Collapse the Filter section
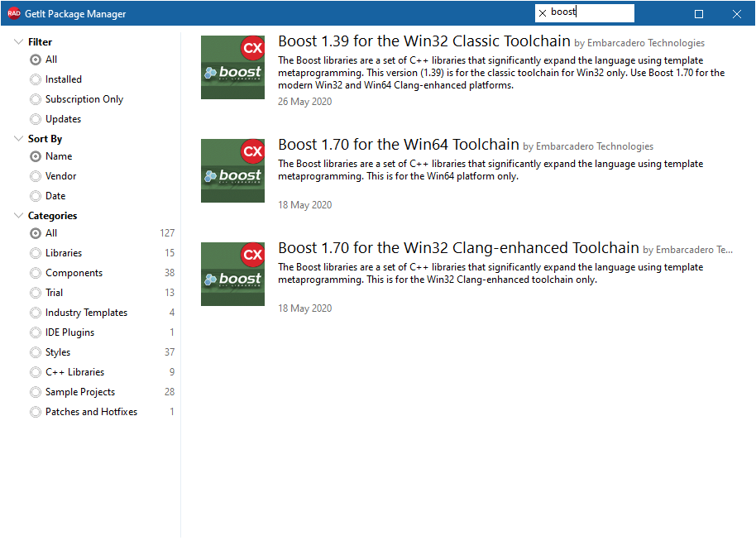This screenshot has width=756, height=545. (18, 42)
